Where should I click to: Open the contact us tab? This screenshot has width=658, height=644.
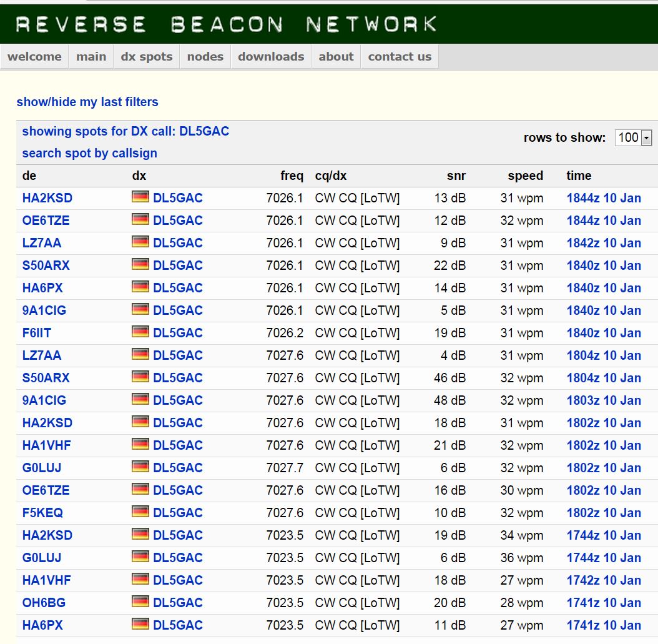point(400,57)
